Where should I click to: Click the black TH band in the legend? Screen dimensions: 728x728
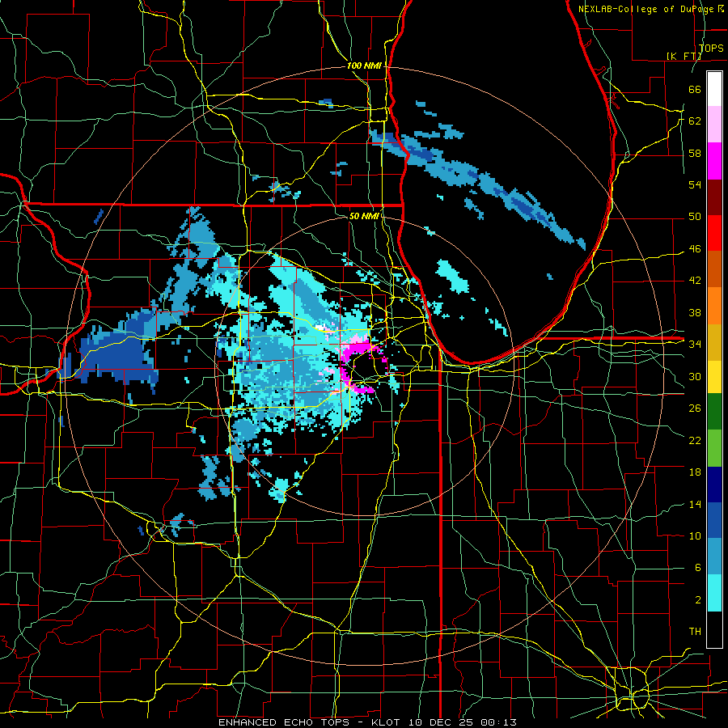pos(714,629)
